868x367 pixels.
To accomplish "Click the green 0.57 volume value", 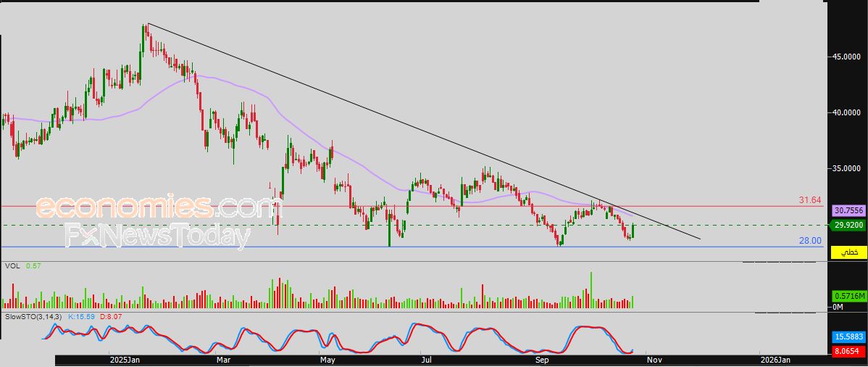I will pos(32,266).
